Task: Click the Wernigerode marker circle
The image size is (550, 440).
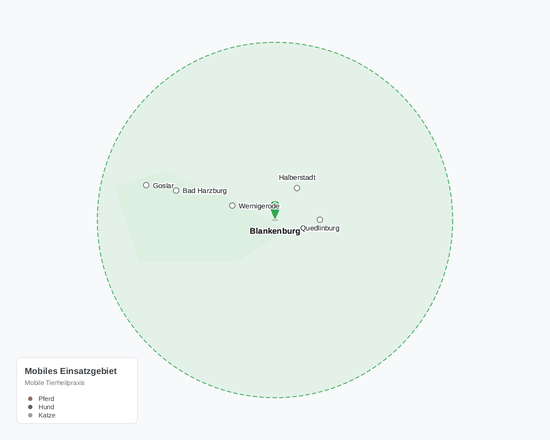Action: pyautogui.click(x=232, y=206)
